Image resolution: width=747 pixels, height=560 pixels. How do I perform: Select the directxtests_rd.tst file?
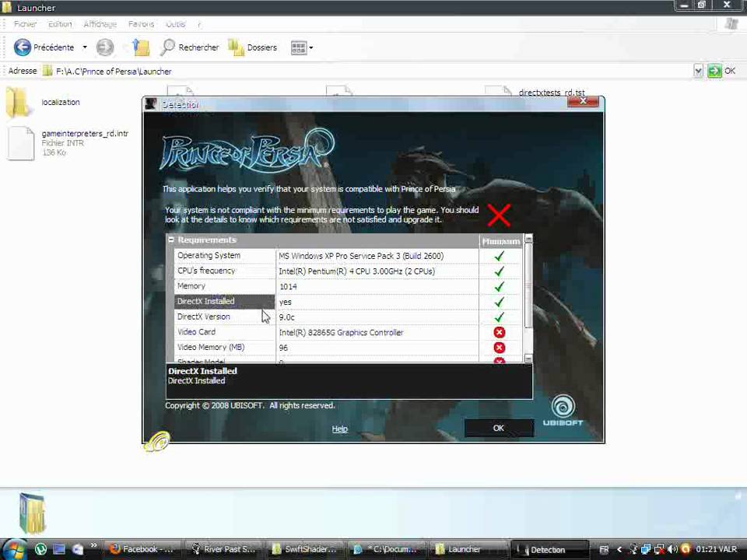(x=551, y=93)
